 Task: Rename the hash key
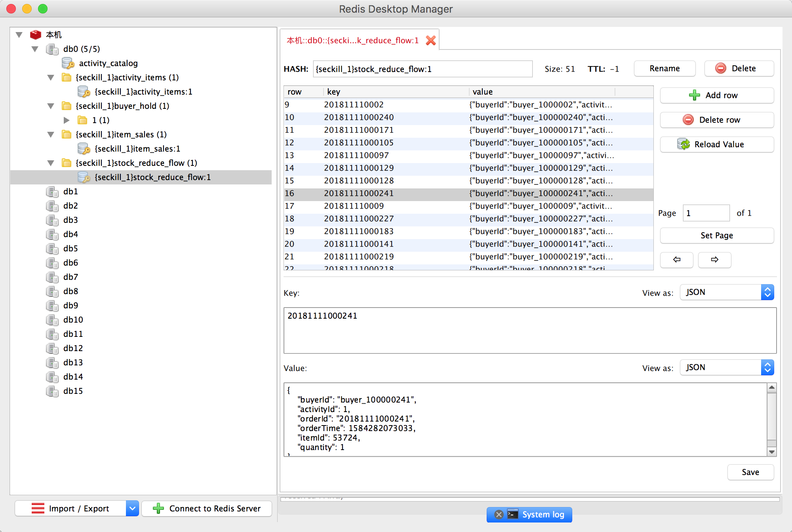[664, 68]
